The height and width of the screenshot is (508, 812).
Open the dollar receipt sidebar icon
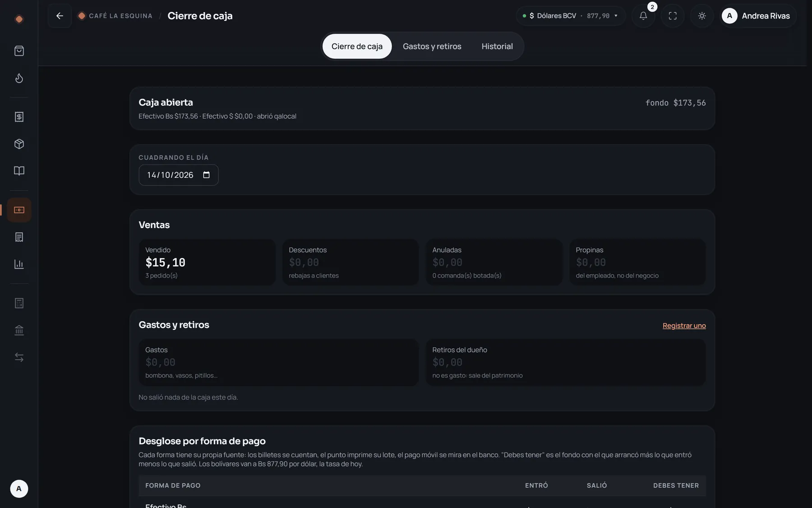[19, 117]
